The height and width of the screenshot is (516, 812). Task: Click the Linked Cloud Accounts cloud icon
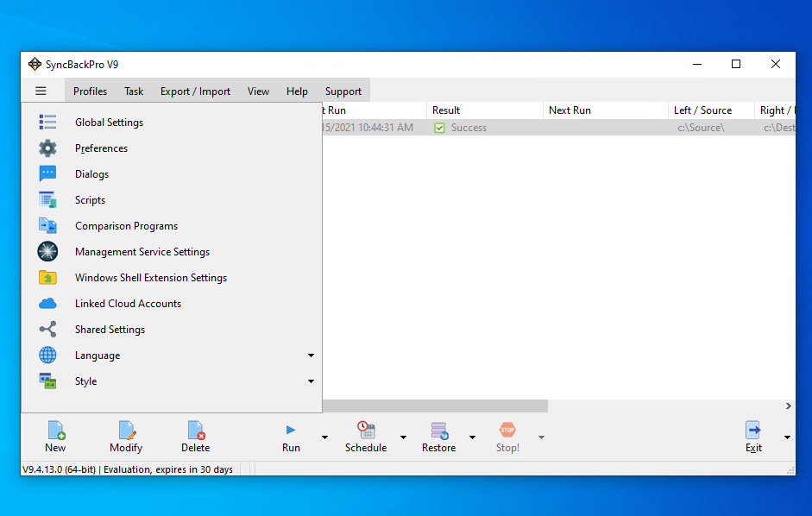tap(47, 303)
